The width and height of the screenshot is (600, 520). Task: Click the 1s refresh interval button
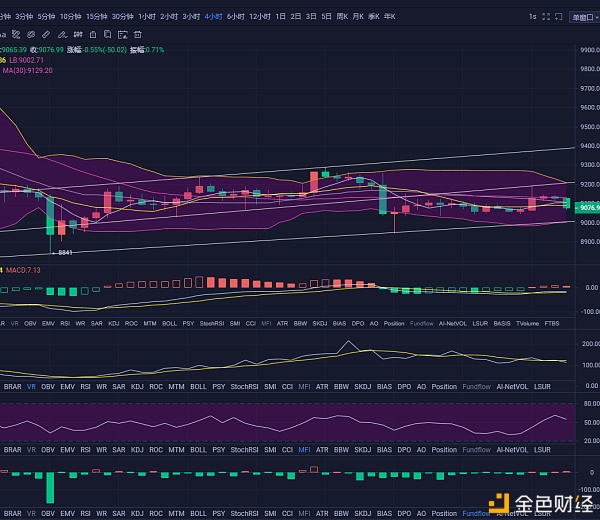[532, 17]
